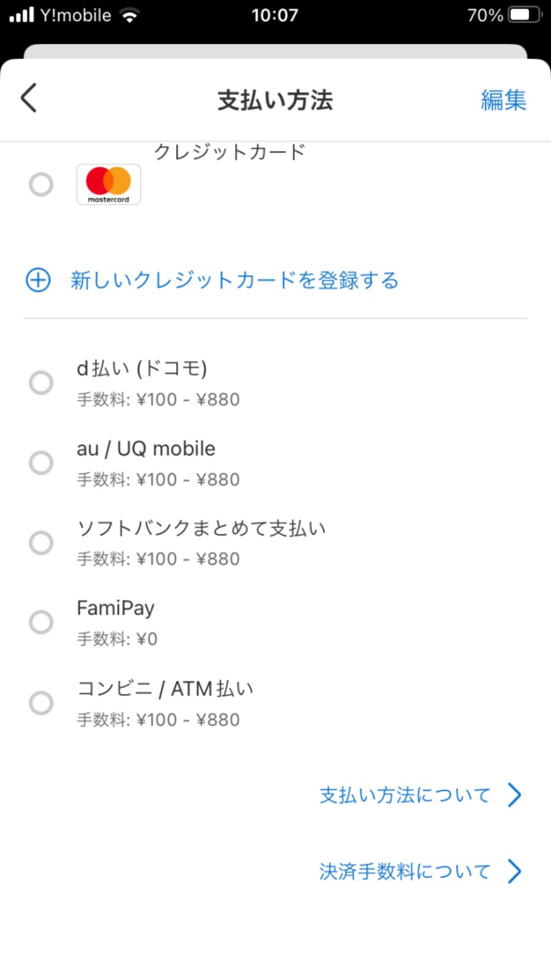Click the plus icon to add a credit card
This screenshot has width=551, height=980.
[x=38, y=280]
